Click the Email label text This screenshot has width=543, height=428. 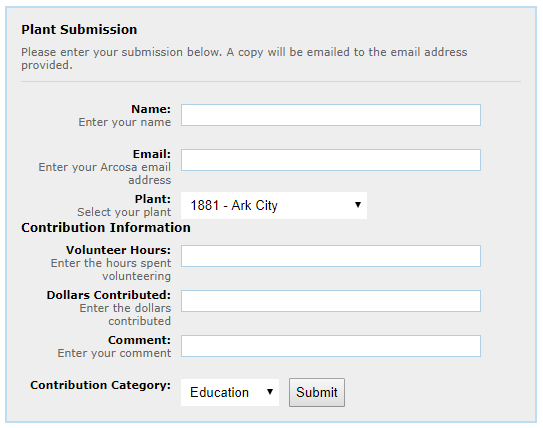152,154
